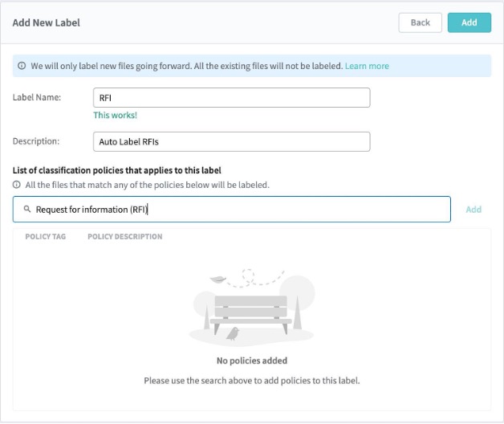The image size is (504, 424).
Task: Click the info icon in blue banner
Action: tap(22, 66)
